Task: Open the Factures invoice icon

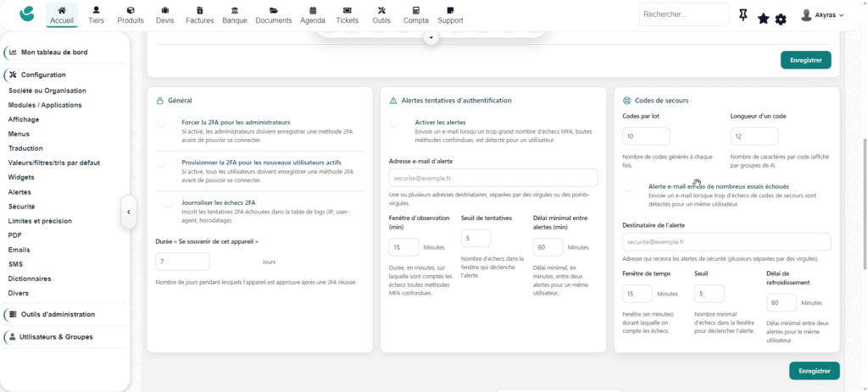Action: [200, 10]
